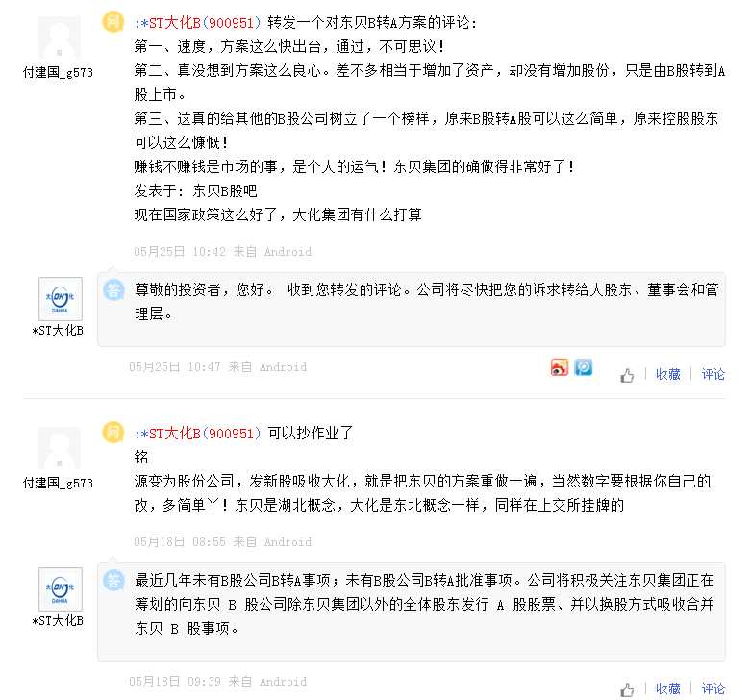Screen dimensions: 751x700
Task: Click 评论 under the second answer
Action: pyautogui.click(x=713, y=689)
